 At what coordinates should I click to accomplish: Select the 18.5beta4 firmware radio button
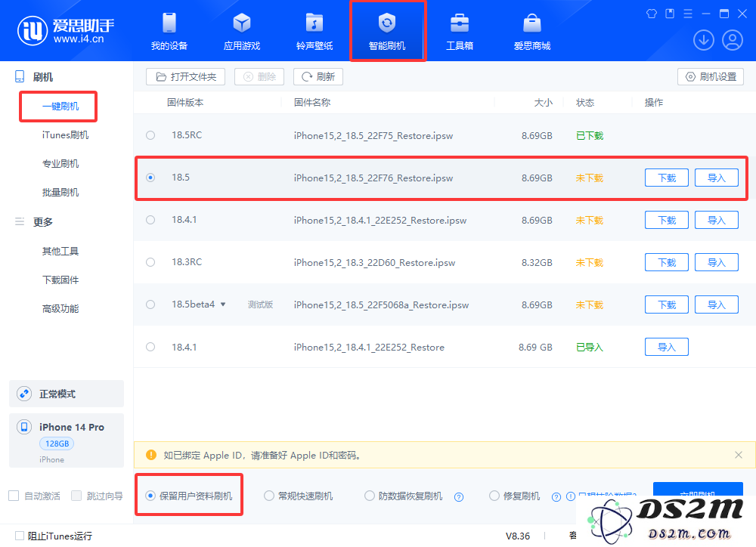[150, 304]
